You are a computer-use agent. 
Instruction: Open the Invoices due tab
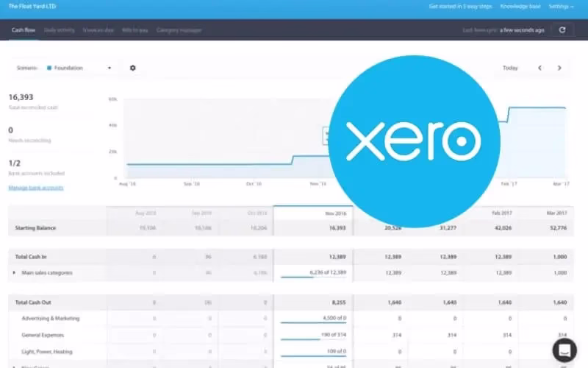(x=98, y=30)
